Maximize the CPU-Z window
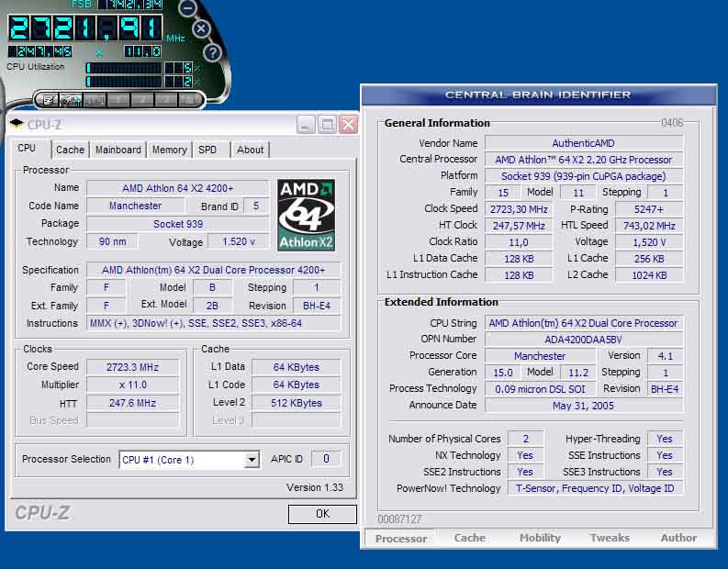 click(x=327, y=125)
